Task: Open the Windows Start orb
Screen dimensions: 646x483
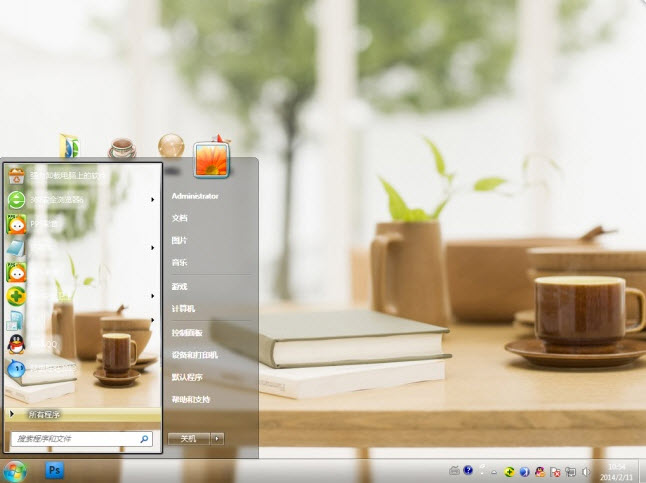Action: tap(14, 471)
